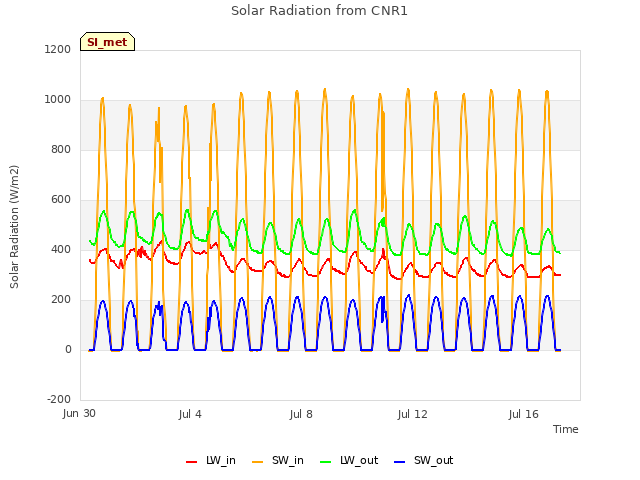Click the Jul 12 x-axis tick label
The height and width of the screenshot is (480, 640).
(412, 414)
